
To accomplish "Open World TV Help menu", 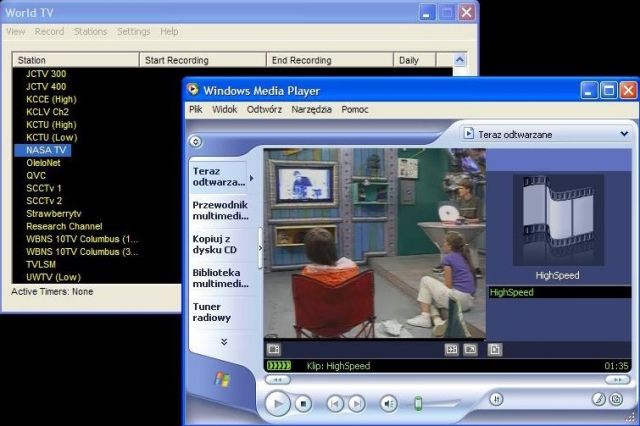I will 169,31.
